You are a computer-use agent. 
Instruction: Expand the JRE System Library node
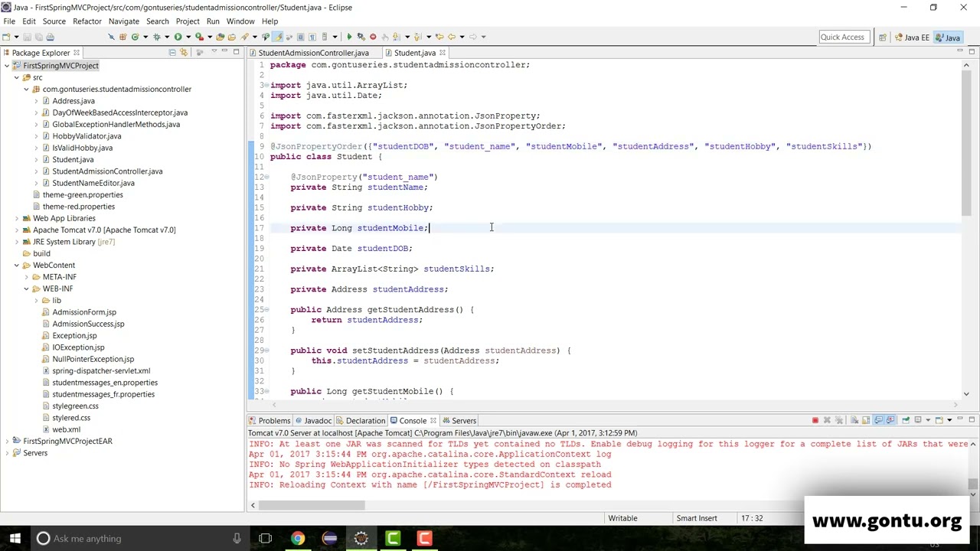coord(16,242)
